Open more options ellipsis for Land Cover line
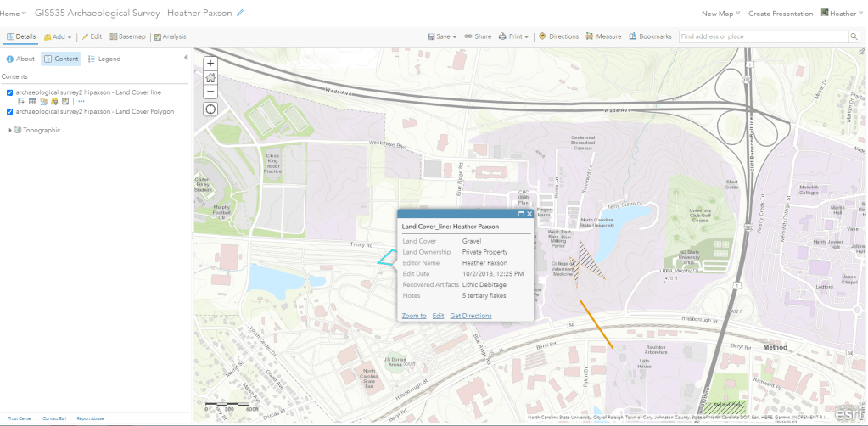This screenshot has width=868, height=426. pos(81,101)
